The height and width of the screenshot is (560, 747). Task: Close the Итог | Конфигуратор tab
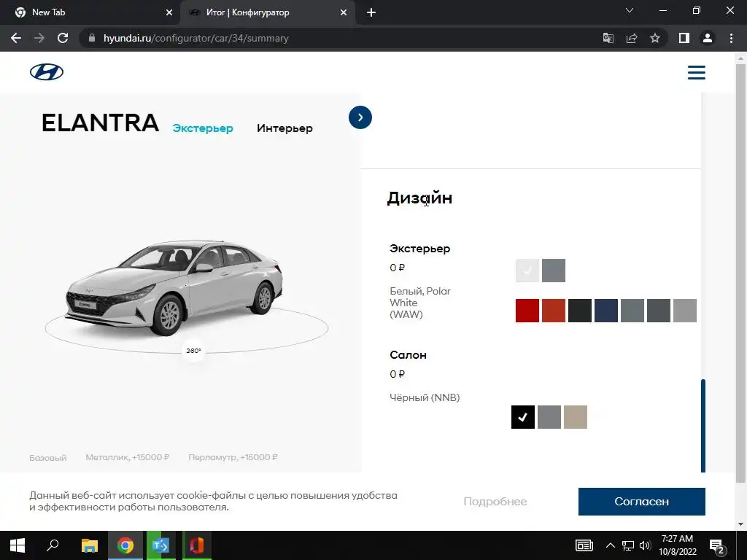[344, 12]
